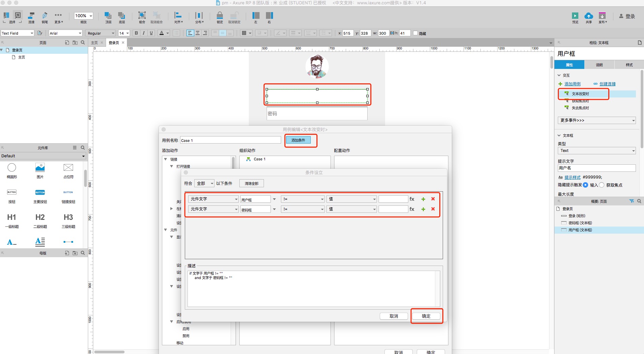Toggle the 隐藏 checkbox
The height and width of the screenshot is (354, 644).
point(415,33)
